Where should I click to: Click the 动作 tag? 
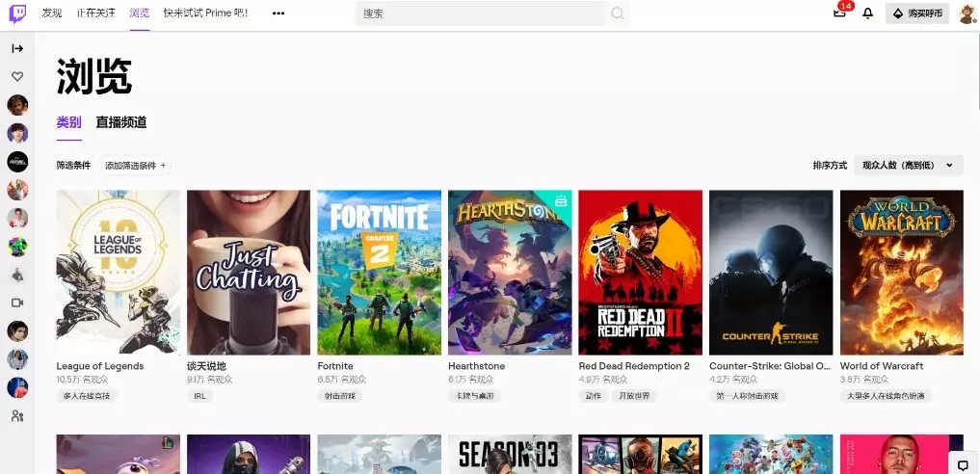pos(594,396)
